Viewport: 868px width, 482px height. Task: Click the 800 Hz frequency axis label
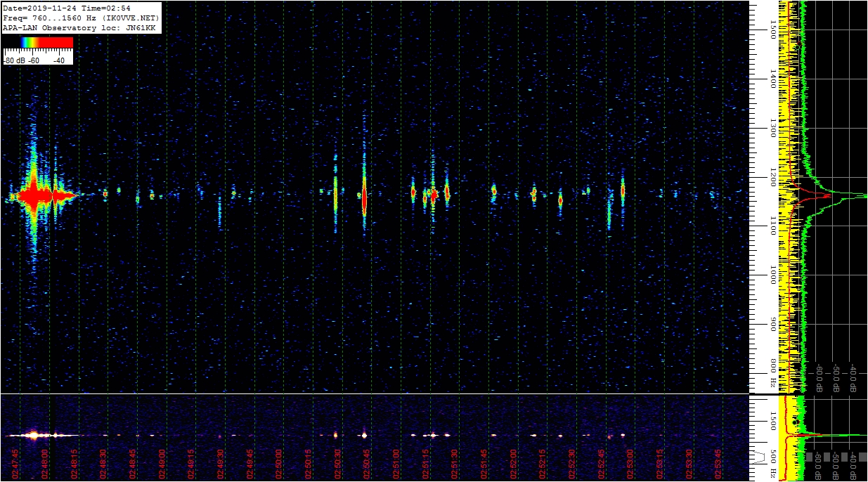(x=774, y=374)
